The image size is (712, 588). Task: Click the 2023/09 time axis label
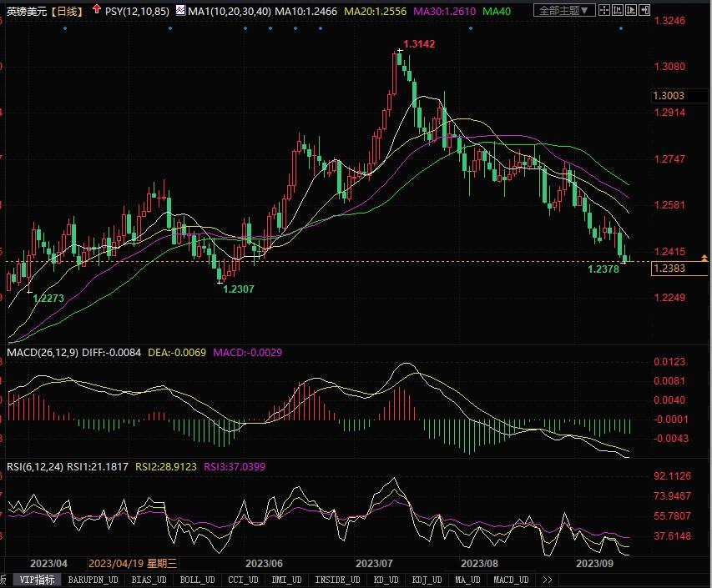point(594,564)
